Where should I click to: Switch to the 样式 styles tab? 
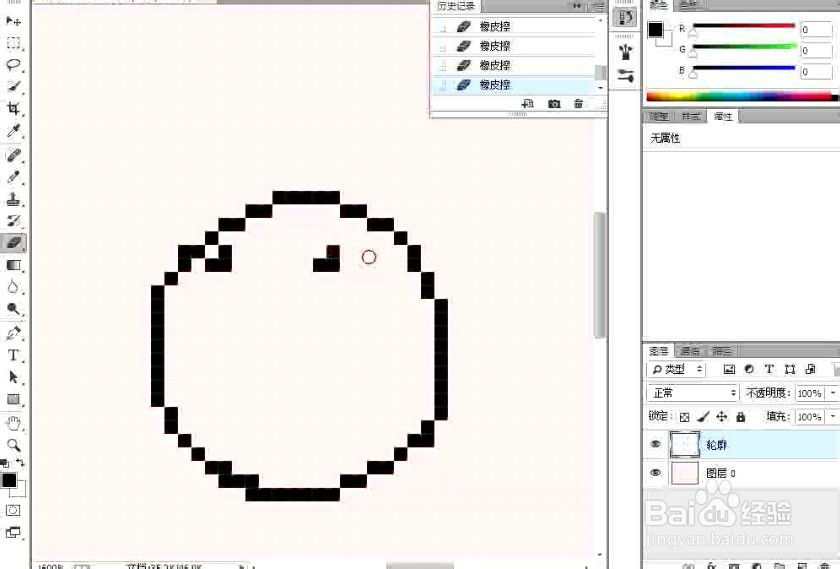[691, 116]
